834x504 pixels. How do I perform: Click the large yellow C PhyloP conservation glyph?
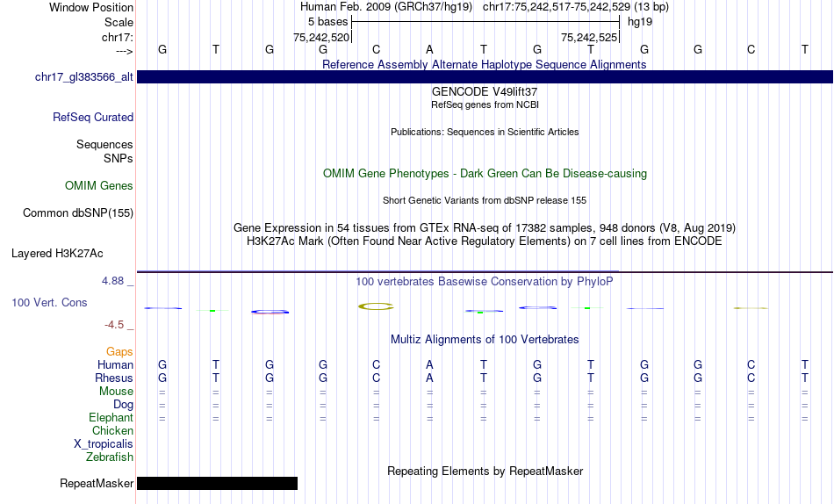376,306
